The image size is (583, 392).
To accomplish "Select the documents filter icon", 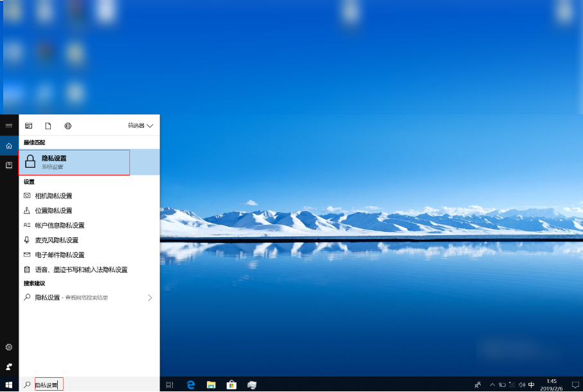I will (48, 126).
